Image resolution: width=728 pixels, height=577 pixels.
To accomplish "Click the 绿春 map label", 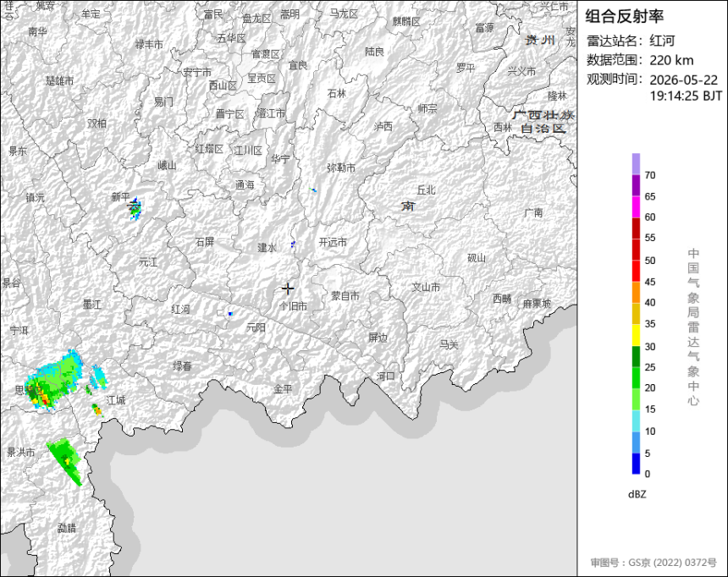I will pyautogui.click(x=183, y=366).
